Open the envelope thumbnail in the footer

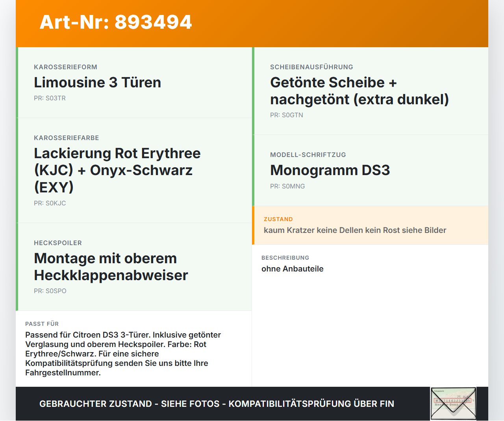[453, 404]
